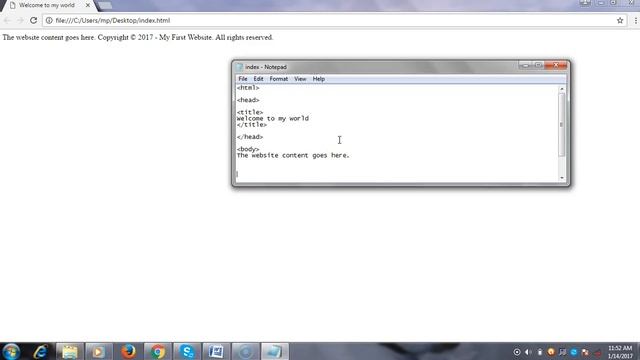Viewport: 640px width, 360px height.
Task: Close the 'Welcome to my world' tab
Action: pyautogui.click(x=88, y=5)
